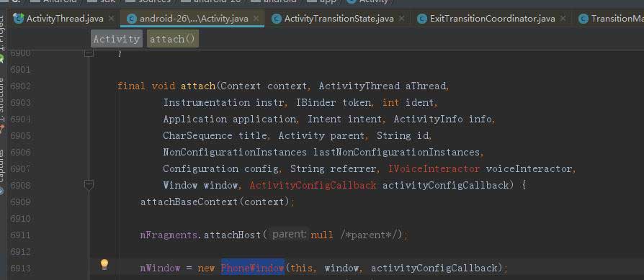The image size is (644, 280).
Task: Open the Structure side tool window
Action: pos(2,96)
